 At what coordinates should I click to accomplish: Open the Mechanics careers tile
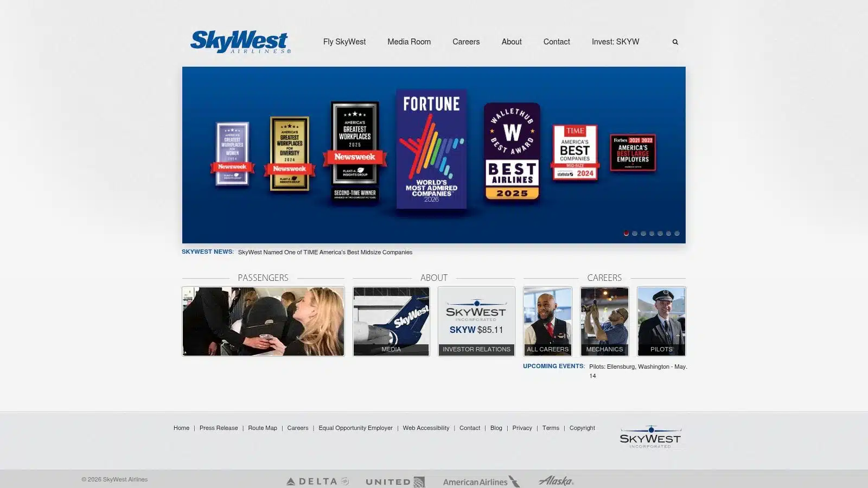click(604, 322)
